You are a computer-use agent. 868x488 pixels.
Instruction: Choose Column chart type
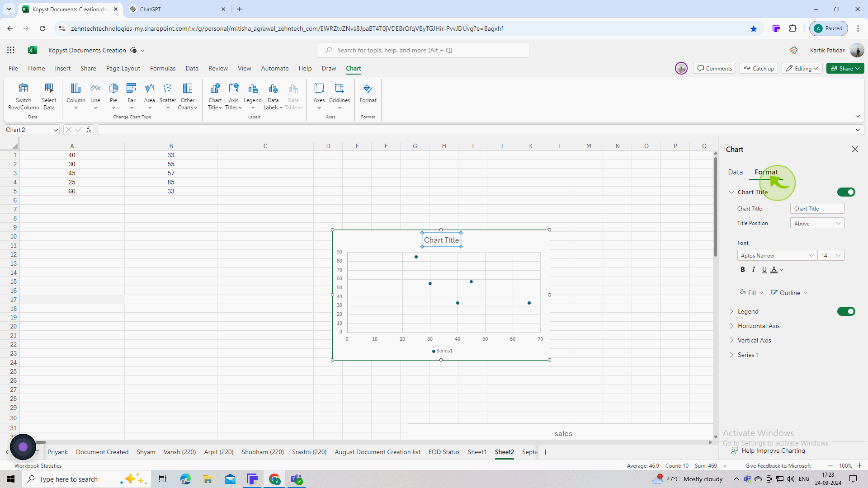pos(75,96)
